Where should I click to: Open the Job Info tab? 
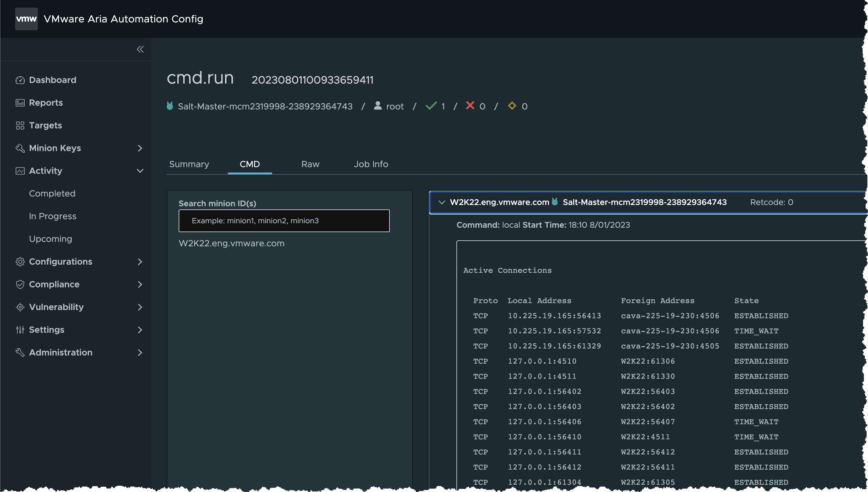click(x=371, y=164)
